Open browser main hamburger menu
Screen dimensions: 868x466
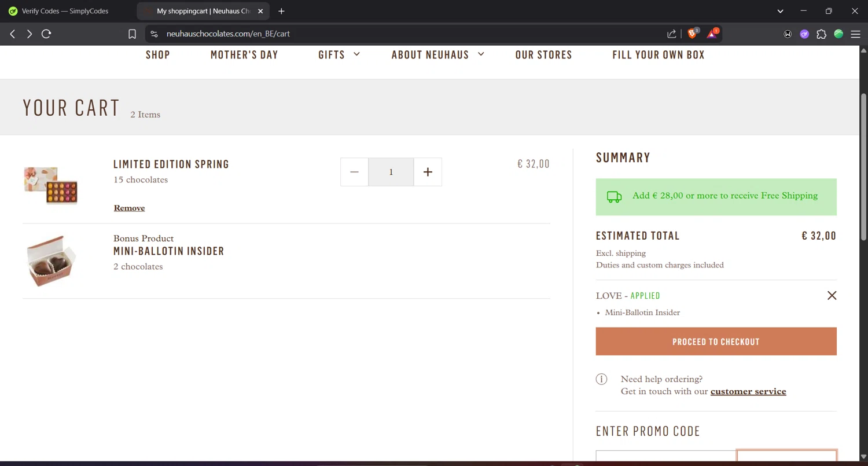855,34
